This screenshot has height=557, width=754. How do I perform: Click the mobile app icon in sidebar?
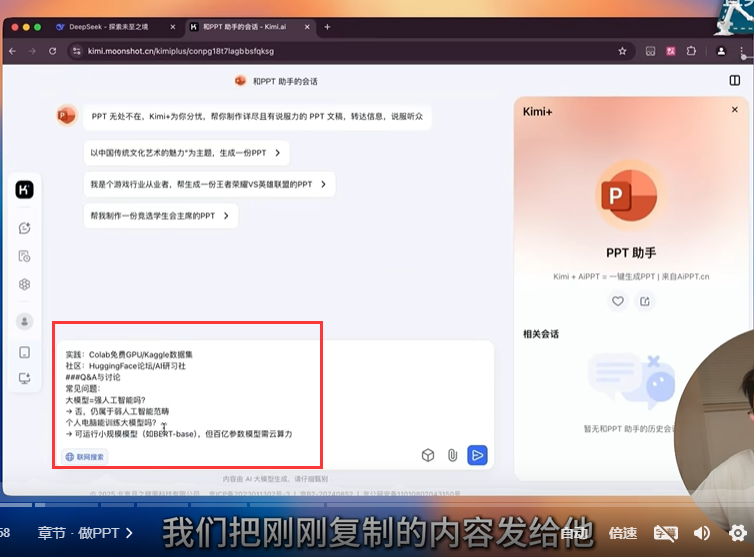pyautogui.click(x=25, y=352)
